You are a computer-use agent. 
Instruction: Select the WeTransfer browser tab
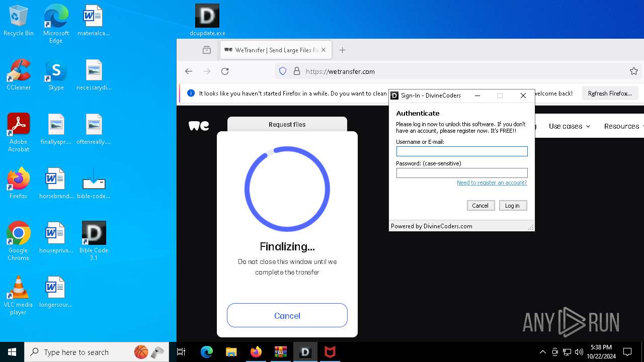point(276,50)
